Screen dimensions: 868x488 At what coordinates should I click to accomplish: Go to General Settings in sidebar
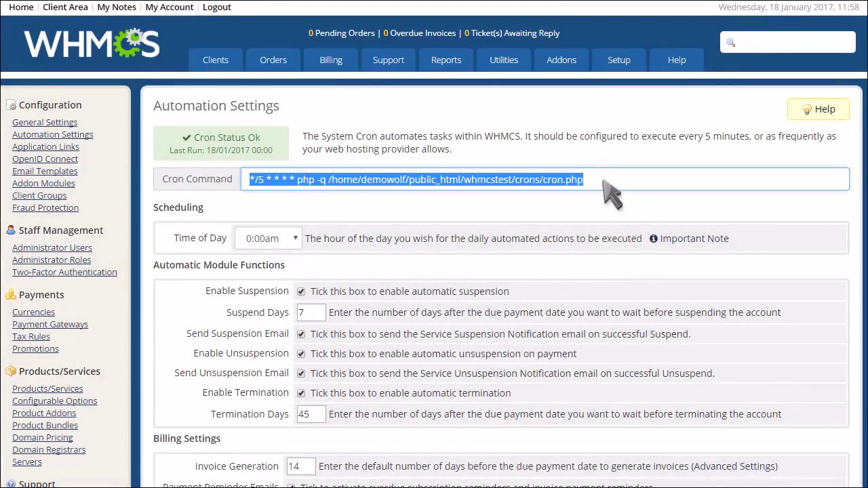coord(45,123)
